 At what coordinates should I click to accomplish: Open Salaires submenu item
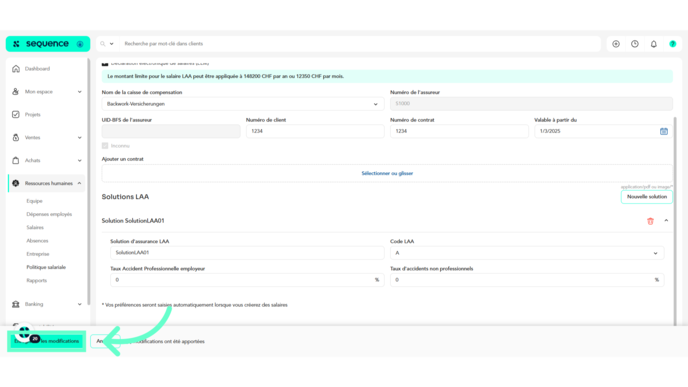(x=35, y=227)
